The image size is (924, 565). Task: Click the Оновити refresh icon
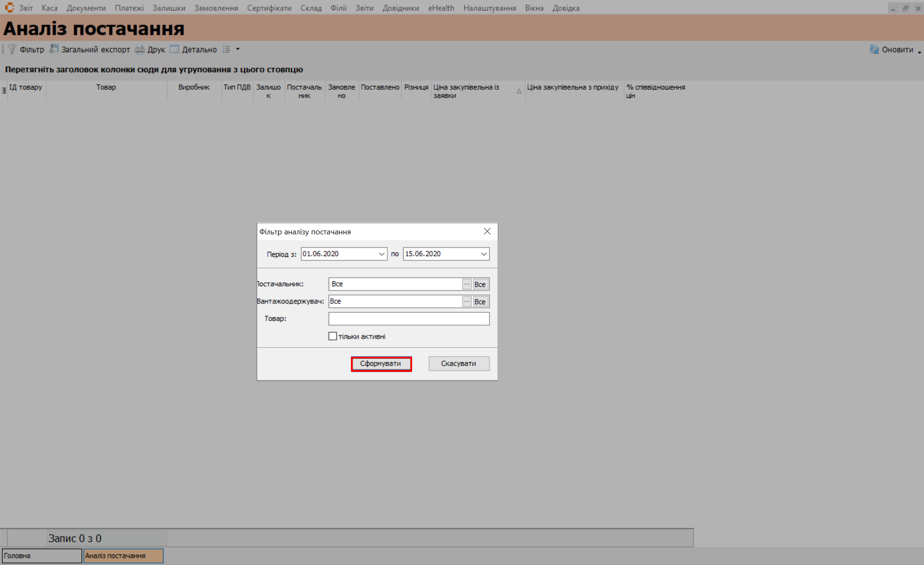pos(874,50)
